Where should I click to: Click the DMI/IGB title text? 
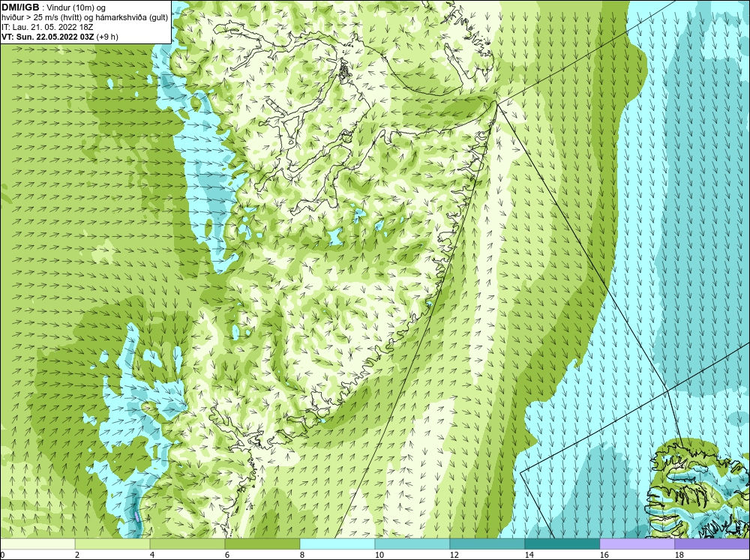(20, 7)
